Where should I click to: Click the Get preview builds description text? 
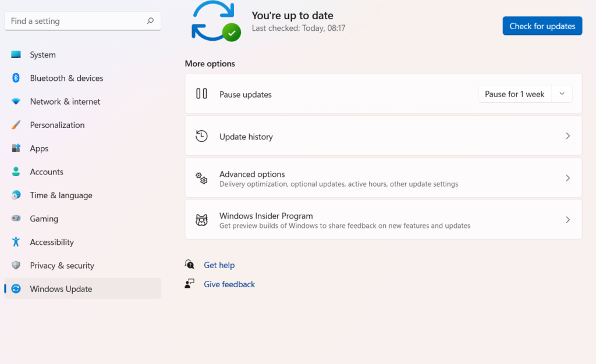coord(345,226)
